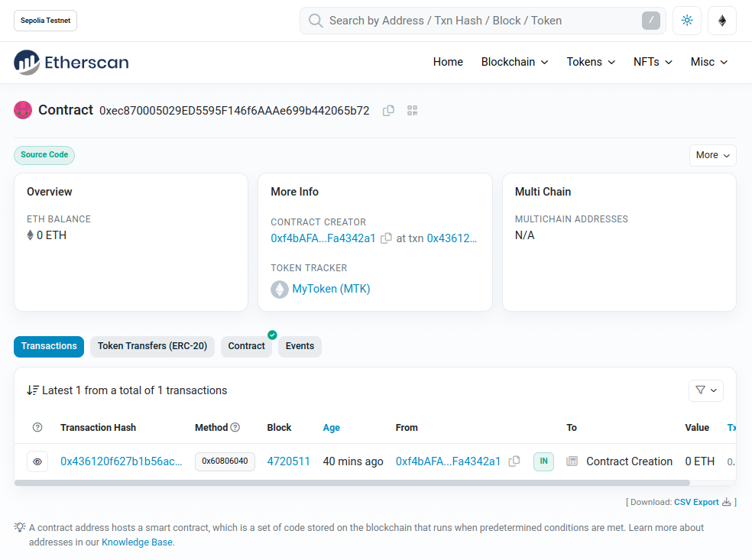The image size is (752, 560).
Task: Click the sort icon beside Latest transactions
Action: 33,390
